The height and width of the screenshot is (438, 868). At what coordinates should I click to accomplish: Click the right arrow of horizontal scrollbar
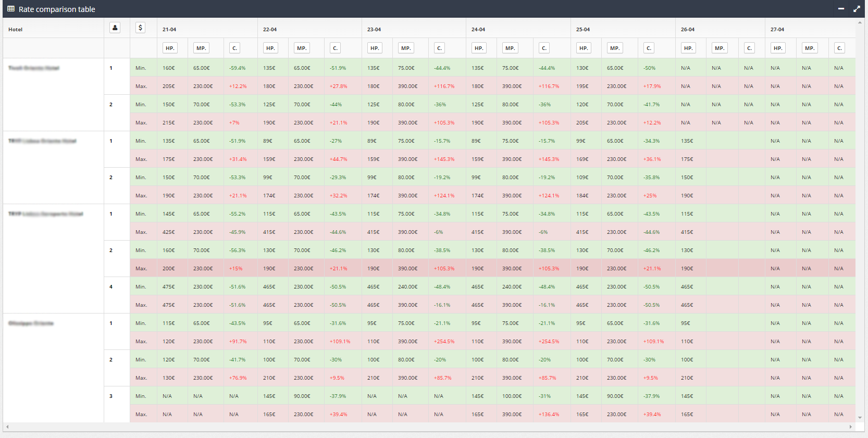tap(851, 427)
